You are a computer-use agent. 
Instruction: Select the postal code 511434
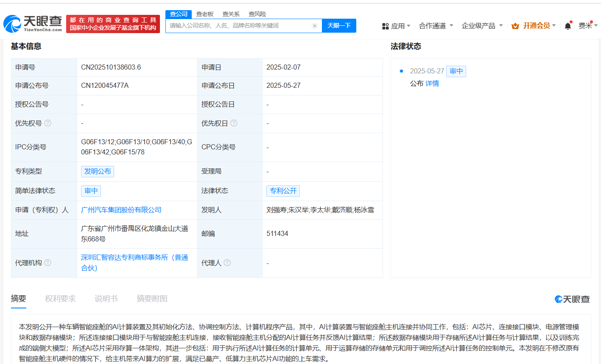277,234
